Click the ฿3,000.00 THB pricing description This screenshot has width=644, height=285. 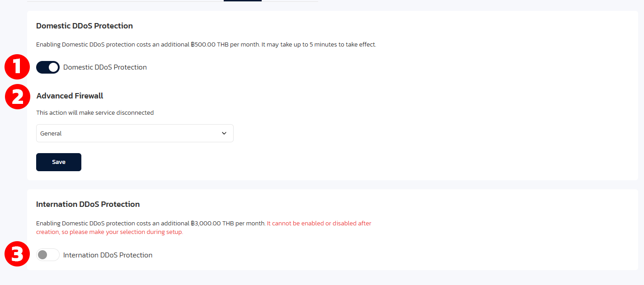pos(150,223)
